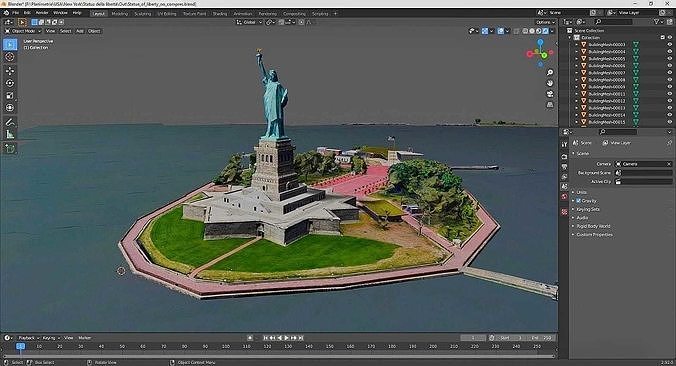Hide BuildingMesh-00015 in viewport
676x366 pixels.
pos(670,122)
